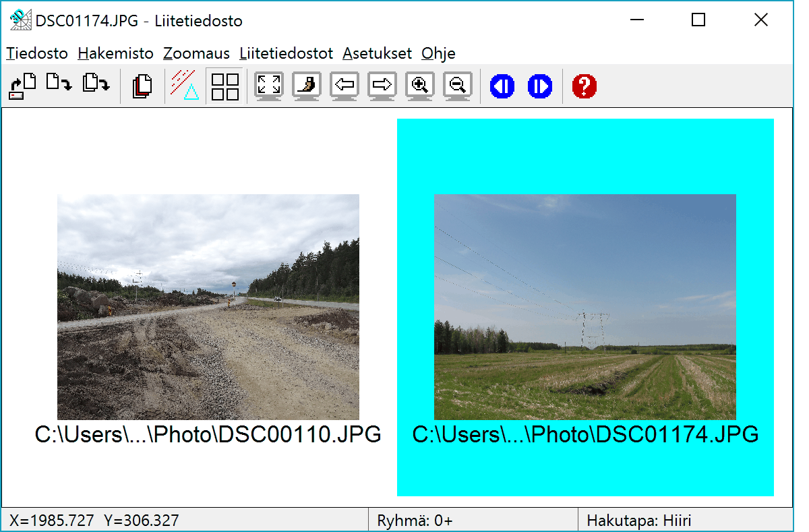Open the Asetukset menu
This screenshot has height=532, width=809.
pos(377,53)
